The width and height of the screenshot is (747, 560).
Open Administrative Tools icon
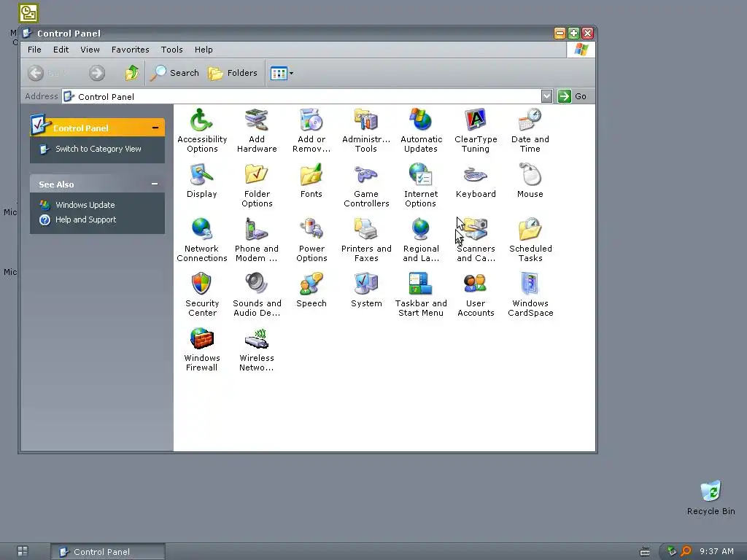click(x=366, y=130)
